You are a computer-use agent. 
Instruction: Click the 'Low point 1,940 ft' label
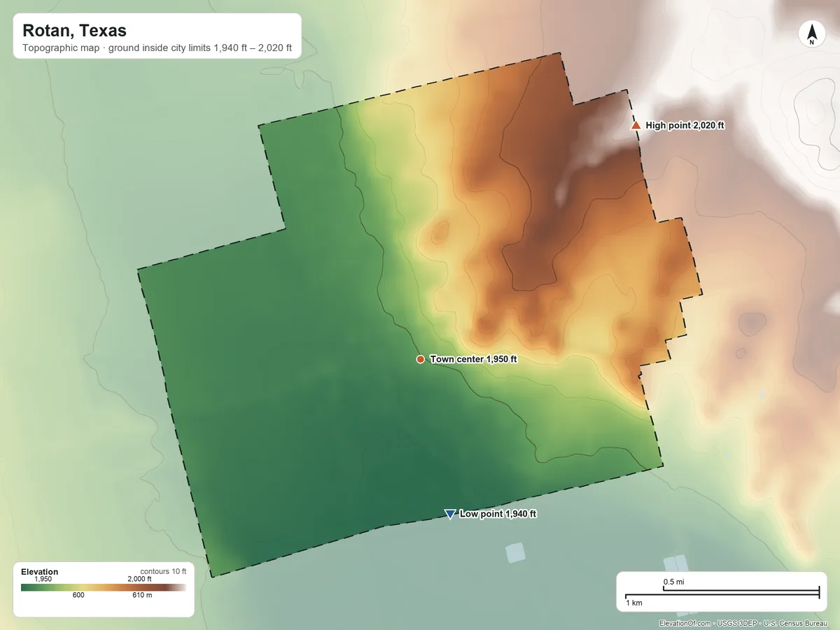(x=498, y=514)
